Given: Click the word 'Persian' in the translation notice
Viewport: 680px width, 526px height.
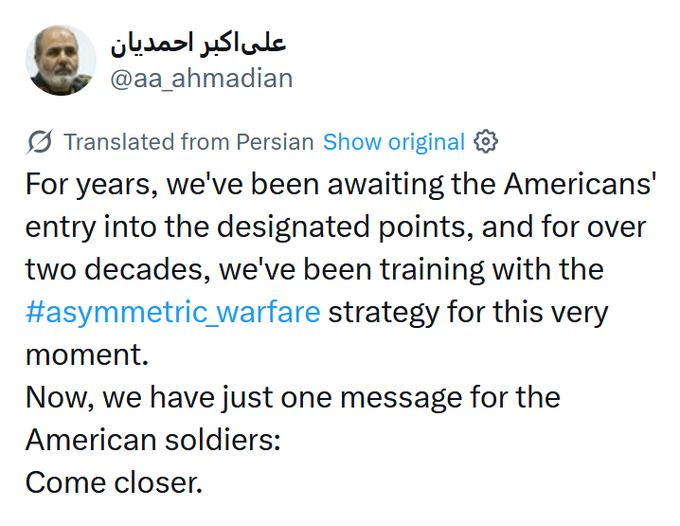Looking at the screenshot, I should point(274,142).
